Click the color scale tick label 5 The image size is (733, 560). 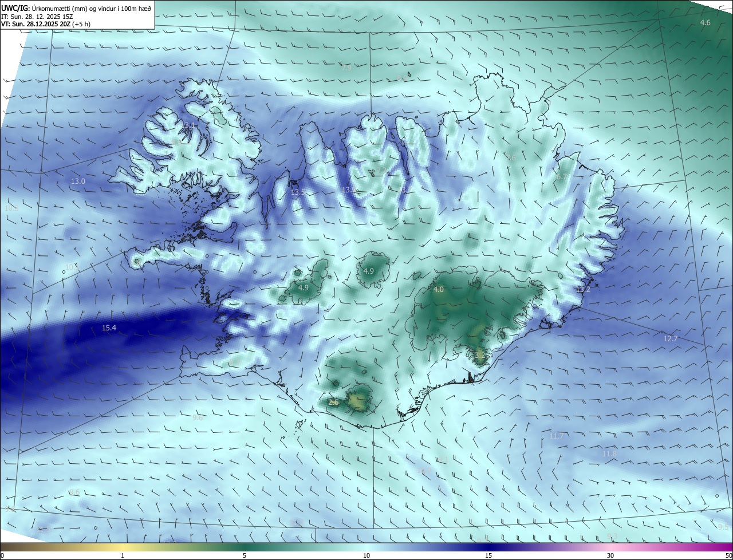(245, 556)
